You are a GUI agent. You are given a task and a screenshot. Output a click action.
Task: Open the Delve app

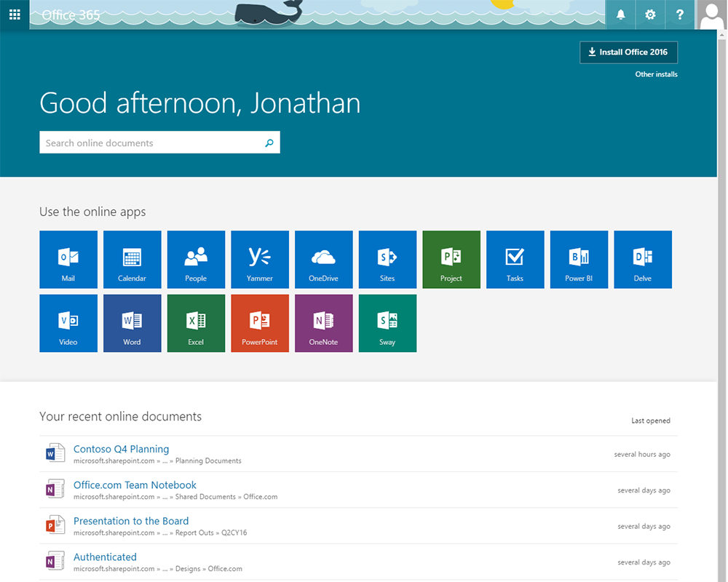tap(642, 259)
